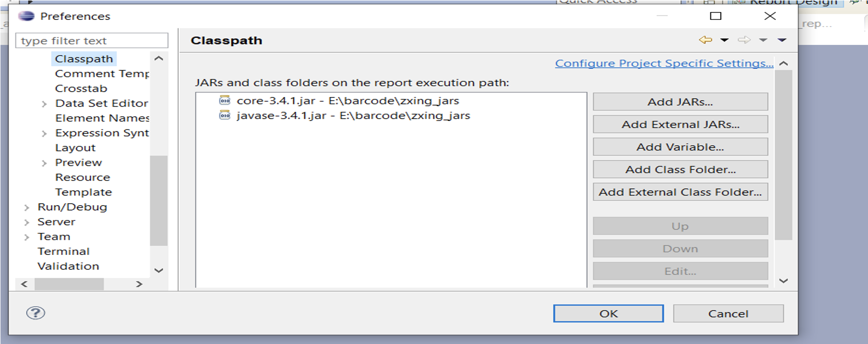The height and width of the screenshot is (344, 868).
Task: Click Add Class Folder button
Action: click(x=680, y=169)
